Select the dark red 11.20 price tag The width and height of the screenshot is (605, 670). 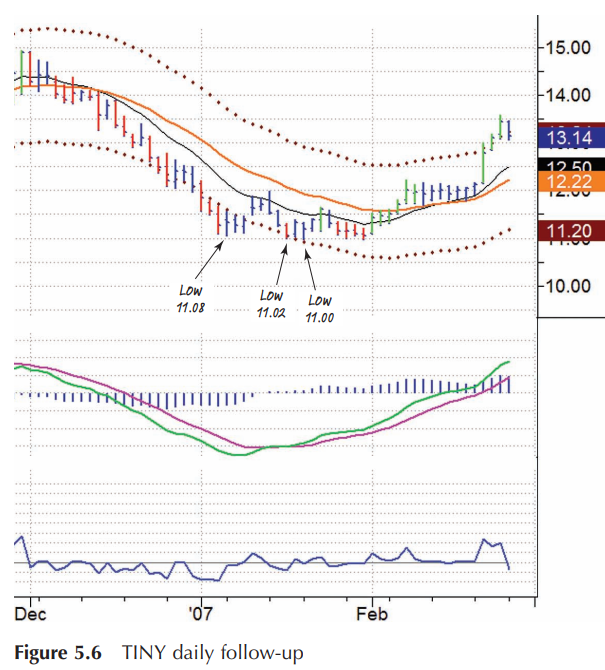point(571,231)
